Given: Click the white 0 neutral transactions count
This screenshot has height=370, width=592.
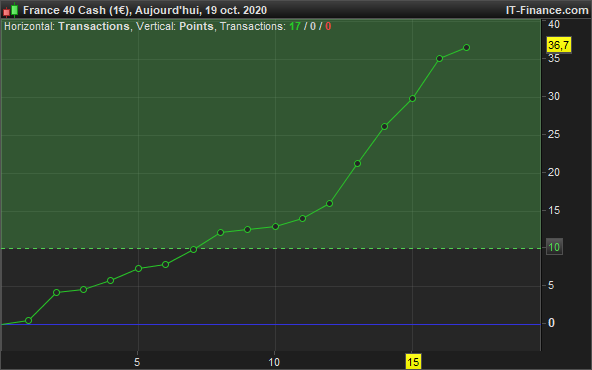Looking at the screenshot, I should point(313,26).
